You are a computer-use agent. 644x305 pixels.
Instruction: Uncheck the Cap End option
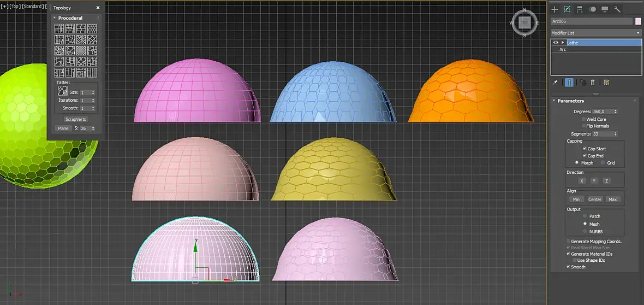tap(585, 156)
